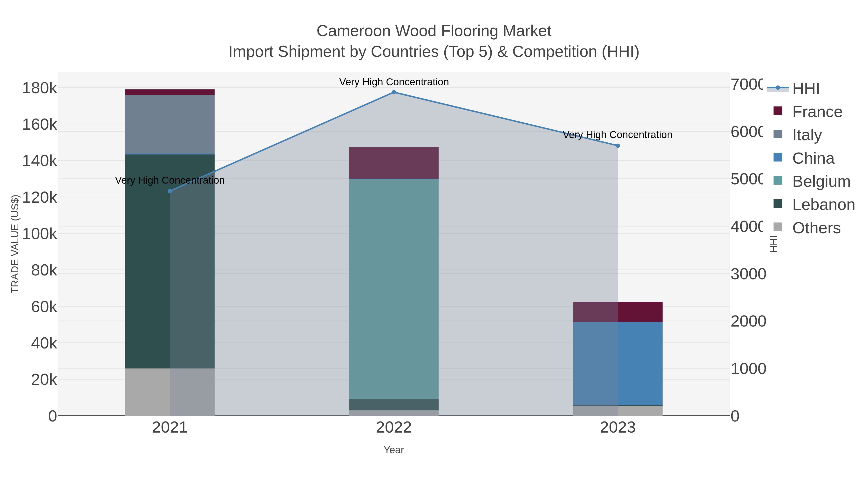Viewport: 868px width, 488px height.
Task: Click the 180k tick on trade value axis
Action: 40,88
